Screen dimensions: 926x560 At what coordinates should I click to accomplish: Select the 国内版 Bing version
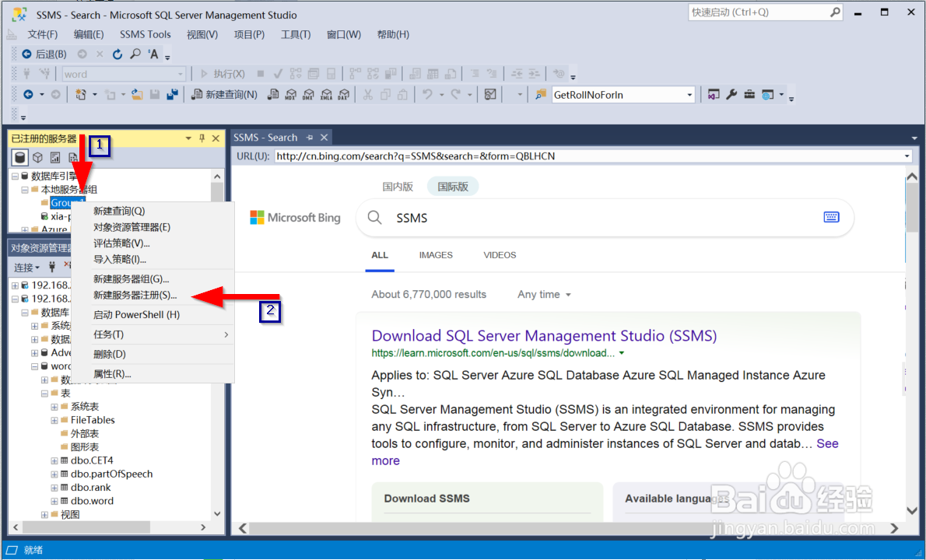tap(398, 187)
